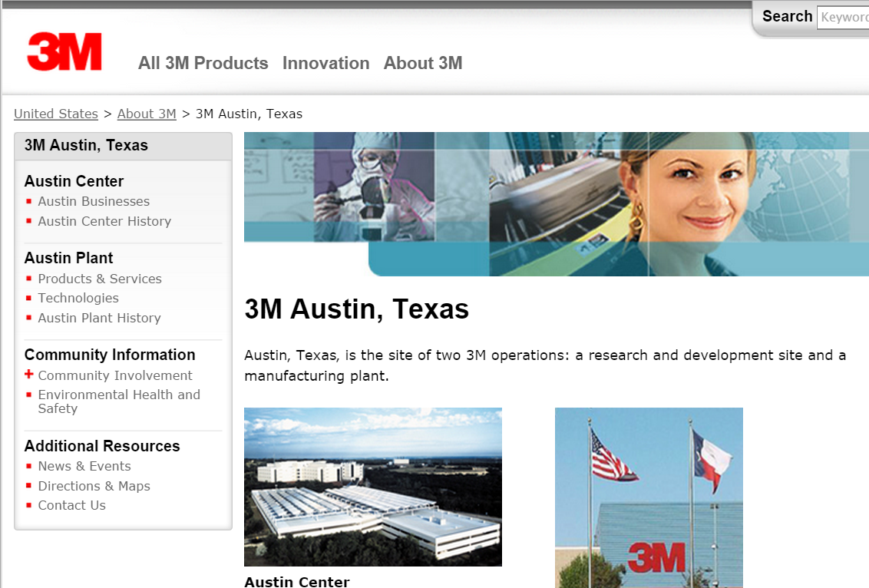
Task: Open Directions & Maps
Action: coord(94,486)
